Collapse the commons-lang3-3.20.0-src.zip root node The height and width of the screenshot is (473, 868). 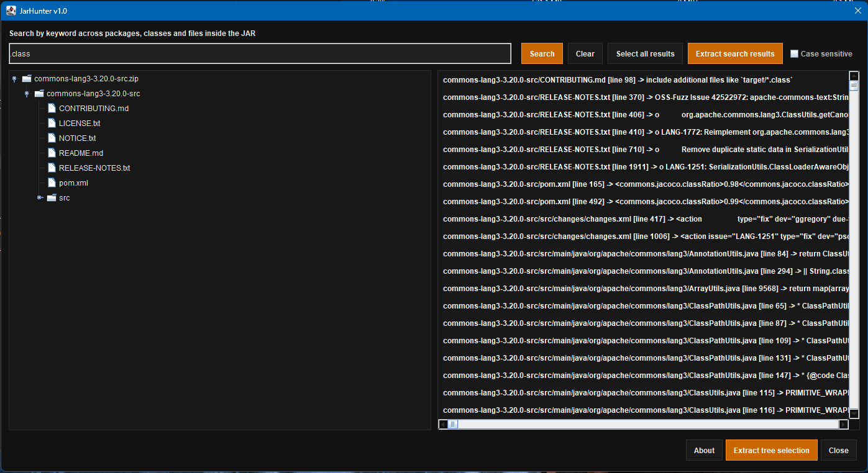pos(14,78)
